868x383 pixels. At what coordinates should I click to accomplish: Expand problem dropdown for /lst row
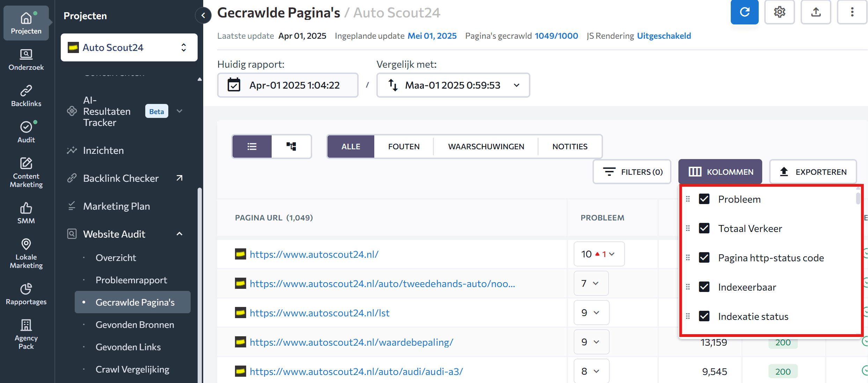point(591,313)
